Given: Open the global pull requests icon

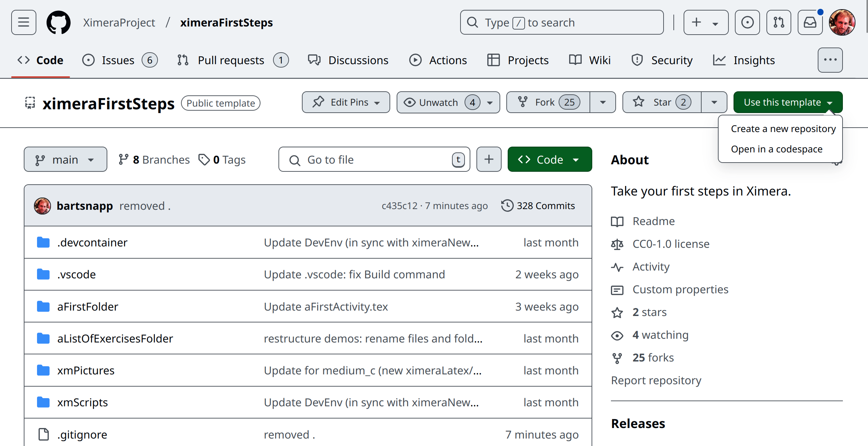Looking at the screenshot, I should click(778, 22).
